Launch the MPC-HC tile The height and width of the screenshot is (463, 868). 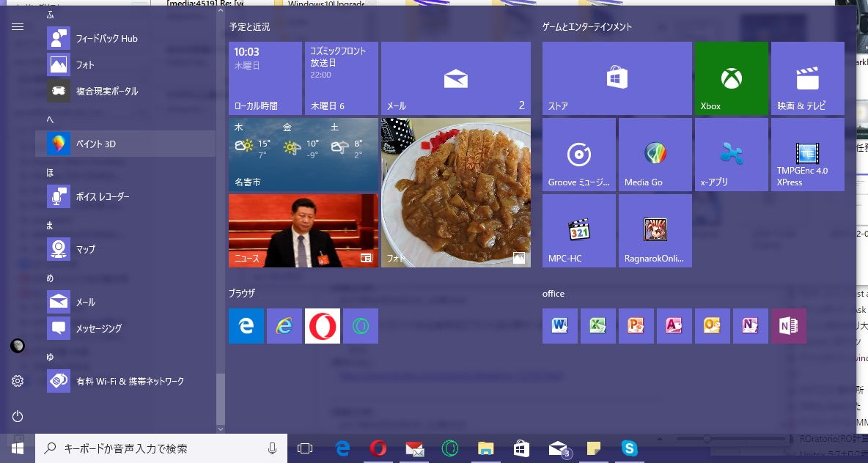tap(579, 231)
